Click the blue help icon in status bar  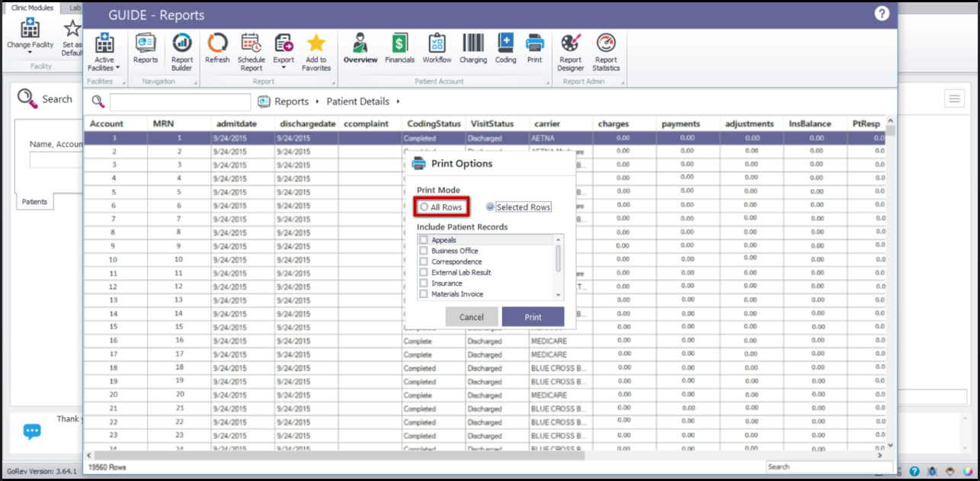pos(914,473)
